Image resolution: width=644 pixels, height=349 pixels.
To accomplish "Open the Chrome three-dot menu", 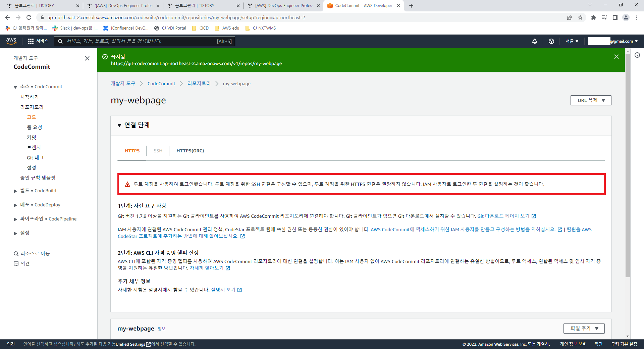I will click(x=637, y=17).
